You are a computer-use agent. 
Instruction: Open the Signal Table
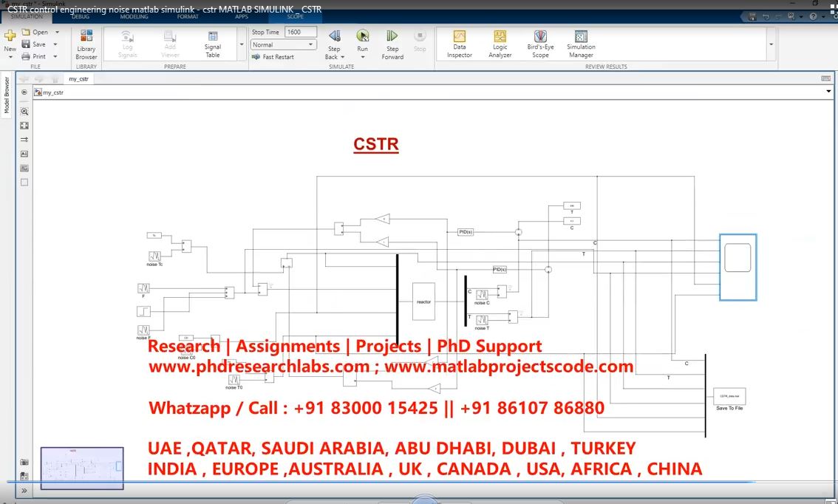point(213,44)
